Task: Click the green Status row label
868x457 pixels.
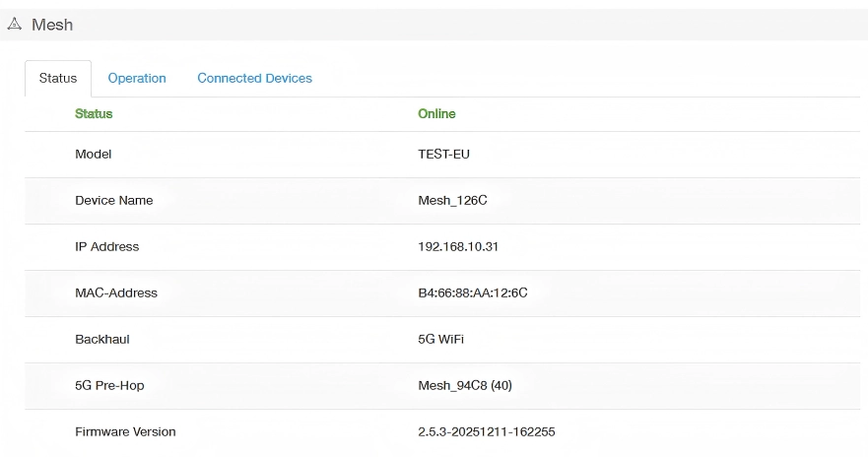Action: click(x=94, y=114)
